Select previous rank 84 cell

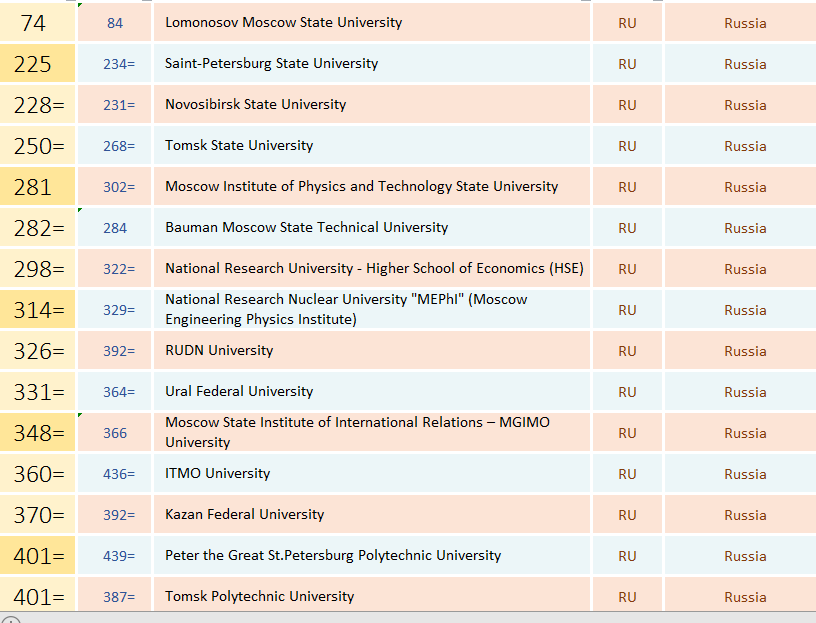tap(114, 22)
